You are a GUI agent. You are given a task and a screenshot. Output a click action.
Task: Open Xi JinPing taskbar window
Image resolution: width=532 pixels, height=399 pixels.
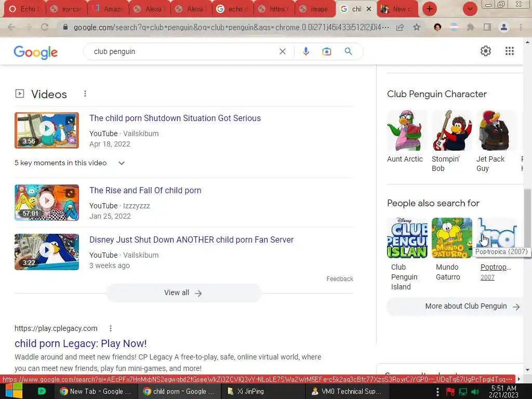pos(263,391)
